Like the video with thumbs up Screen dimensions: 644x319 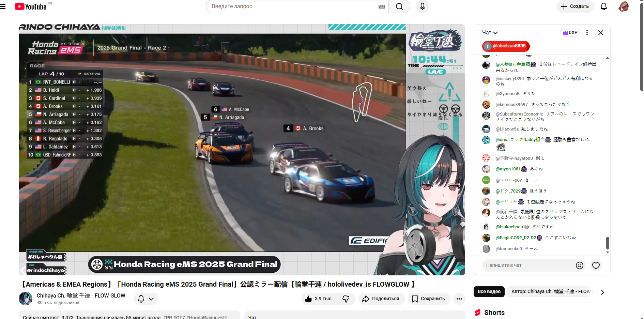(x=319, y=299)
